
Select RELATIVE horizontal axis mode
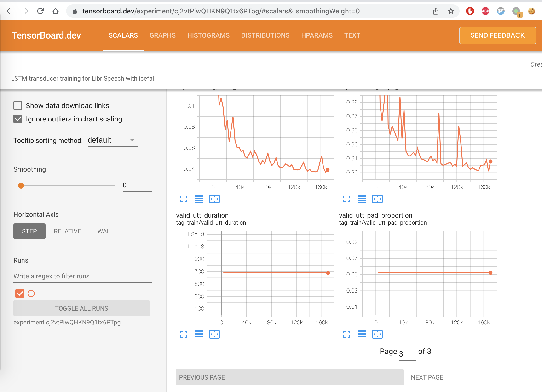tap(67, 231)
